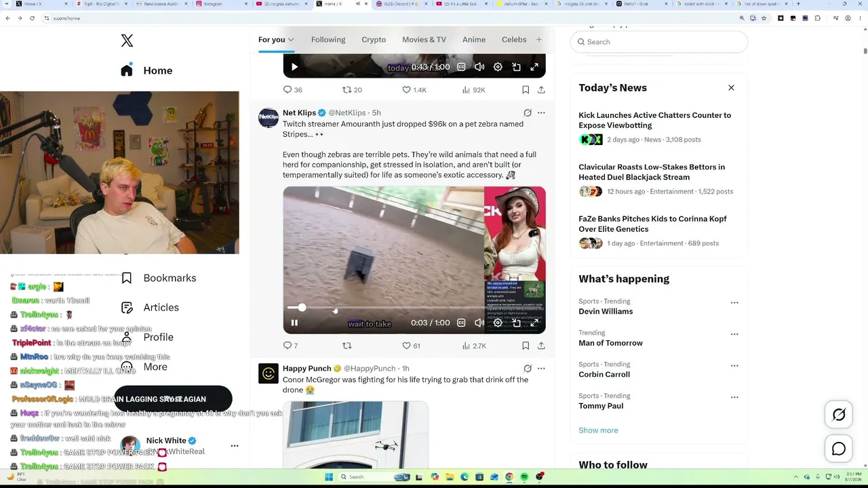Open the Windows Start menu
Screen dimensions: 868x488
329,477
